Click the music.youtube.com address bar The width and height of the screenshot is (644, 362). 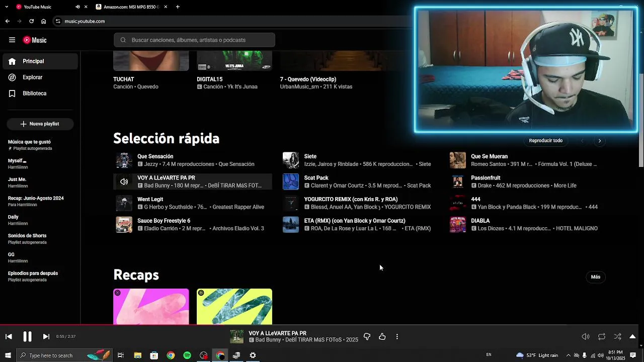point(85,21)
